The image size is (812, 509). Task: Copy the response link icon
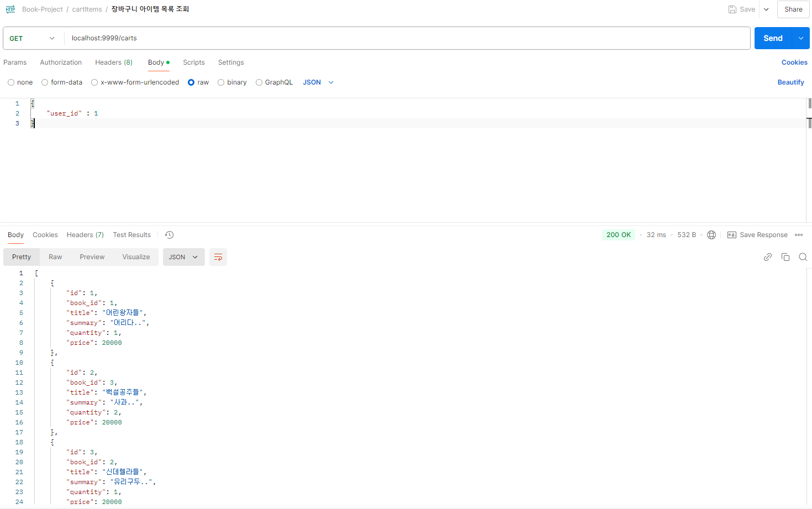tap(768, 257)
